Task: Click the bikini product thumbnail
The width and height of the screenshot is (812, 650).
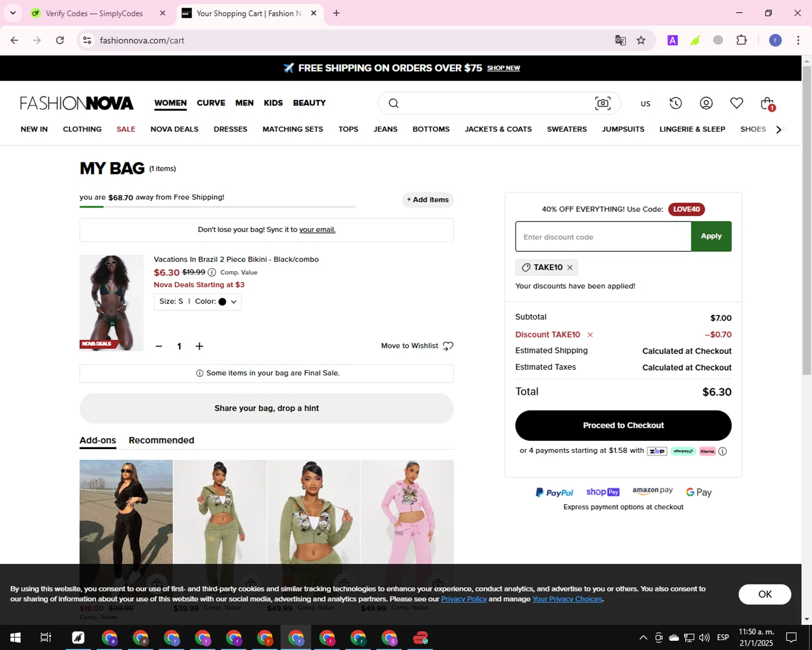Action: pos(112,303)
